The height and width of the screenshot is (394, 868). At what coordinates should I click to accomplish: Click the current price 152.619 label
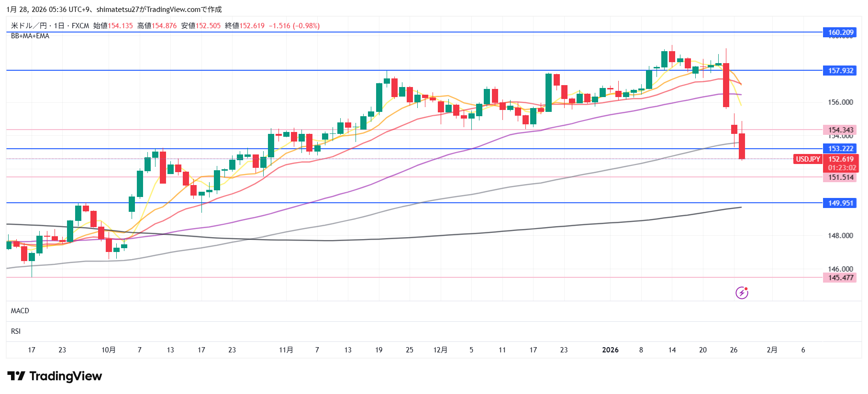click(x=841, y=159)
